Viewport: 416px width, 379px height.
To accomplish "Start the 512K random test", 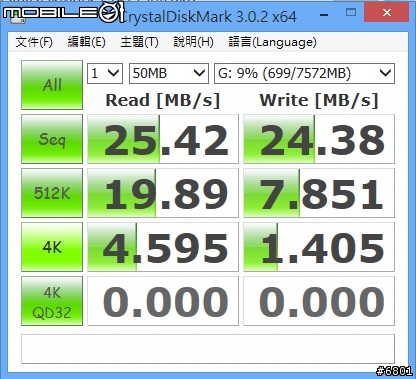I will tap(52, 193).
